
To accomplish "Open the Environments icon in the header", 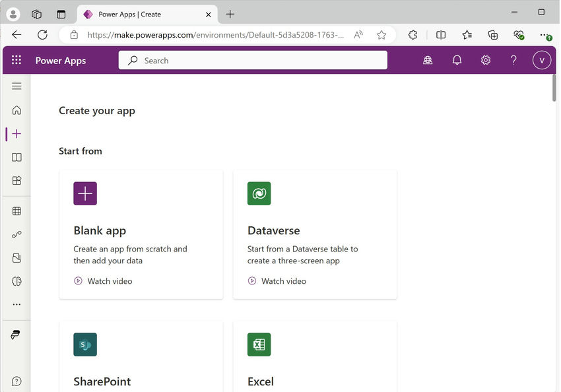I will (428, 59).
